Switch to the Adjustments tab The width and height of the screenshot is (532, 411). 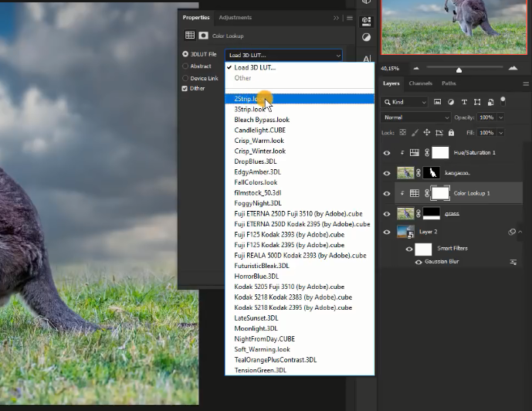235,18
